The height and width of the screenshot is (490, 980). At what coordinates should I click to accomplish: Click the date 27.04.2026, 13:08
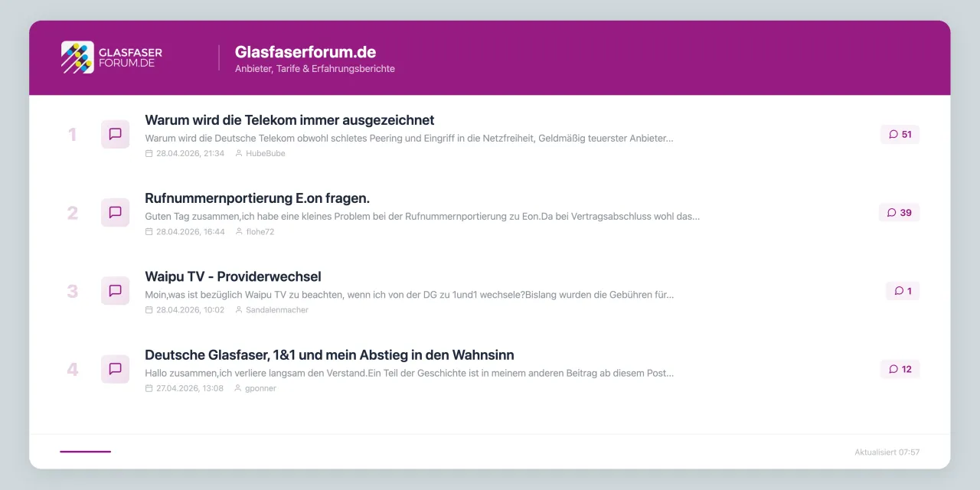click(189, 388)
